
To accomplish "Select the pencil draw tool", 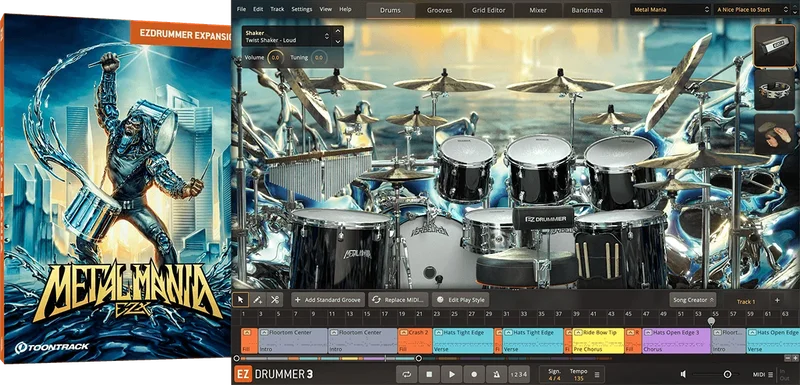I will 258,300.
